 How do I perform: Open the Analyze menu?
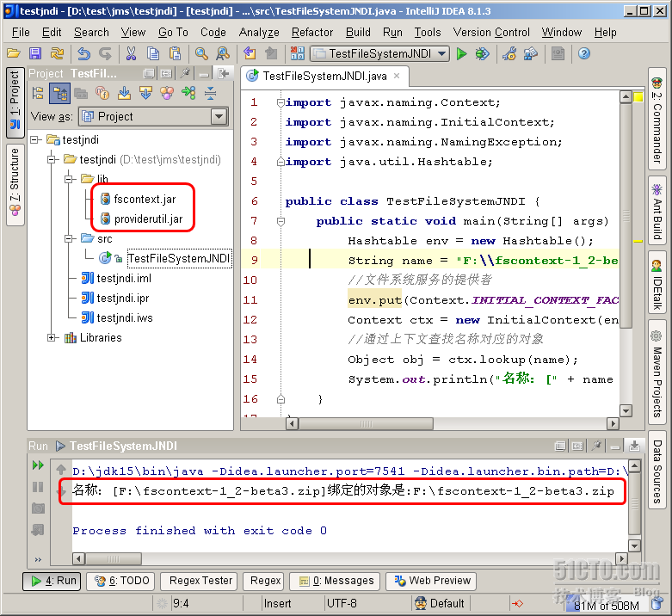(x=259, y=32)
